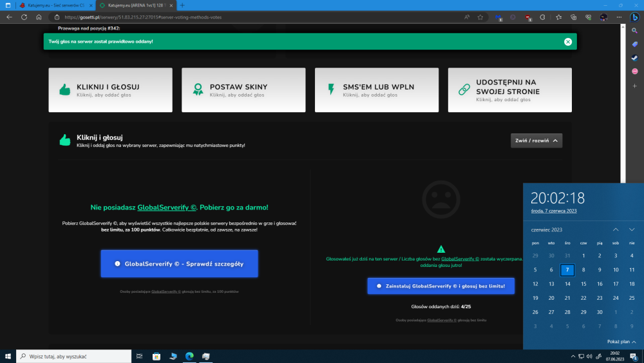Select the Katujemy.eu [ARENA 1vs1] tab
This screenshot has width=644, height=363.
(135, 5)
